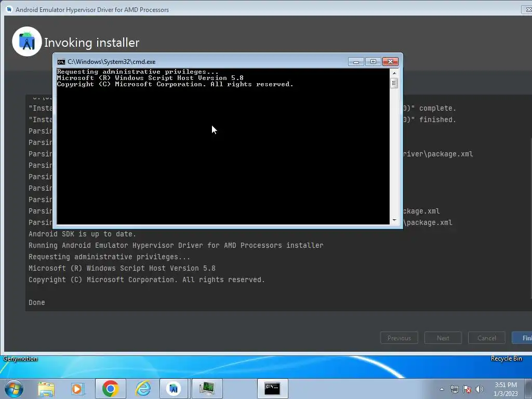
Task: Click cmd scrollbar up arrow
Action: click(x=394, y=73)
